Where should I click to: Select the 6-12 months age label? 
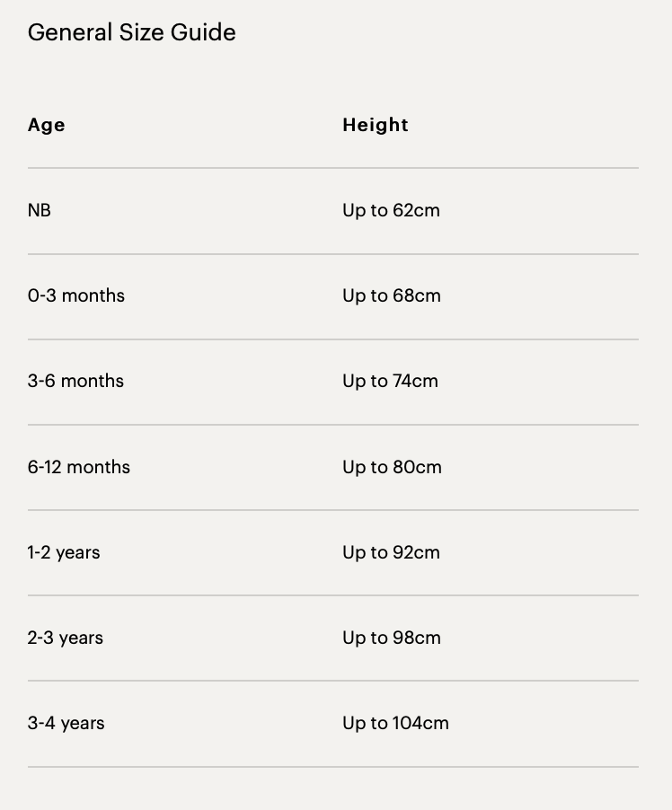coord(79,467)
